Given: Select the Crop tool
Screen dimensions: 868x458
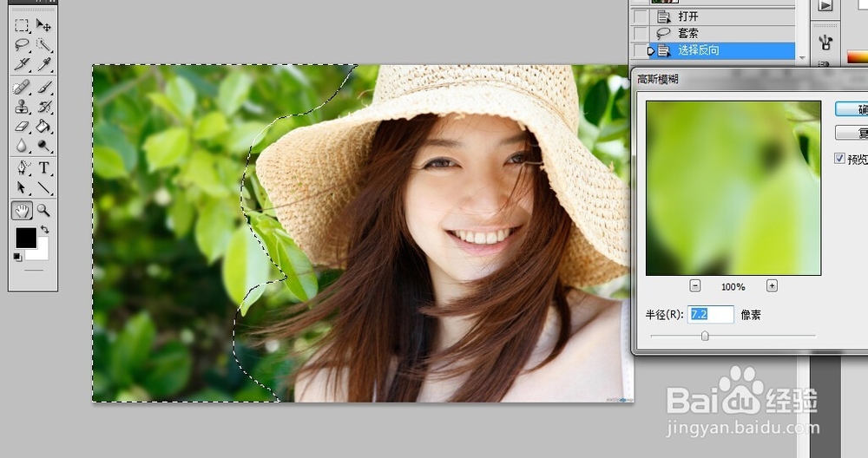Looking at the screenshot, I should click(x=22, y=64).
